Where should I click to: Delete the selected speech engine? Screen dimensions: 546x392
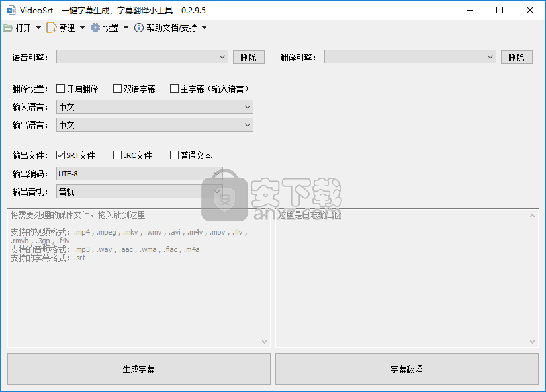click(x=249, y=58)
